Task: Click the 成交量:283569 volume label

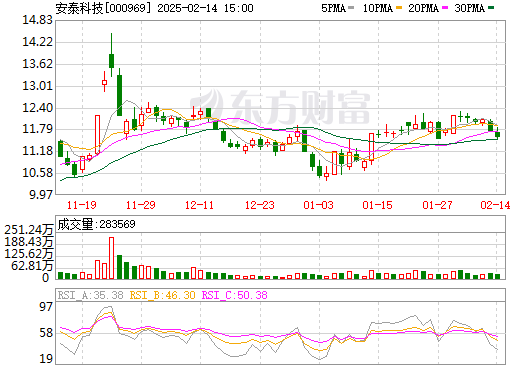Action: [x=97, y=224]
